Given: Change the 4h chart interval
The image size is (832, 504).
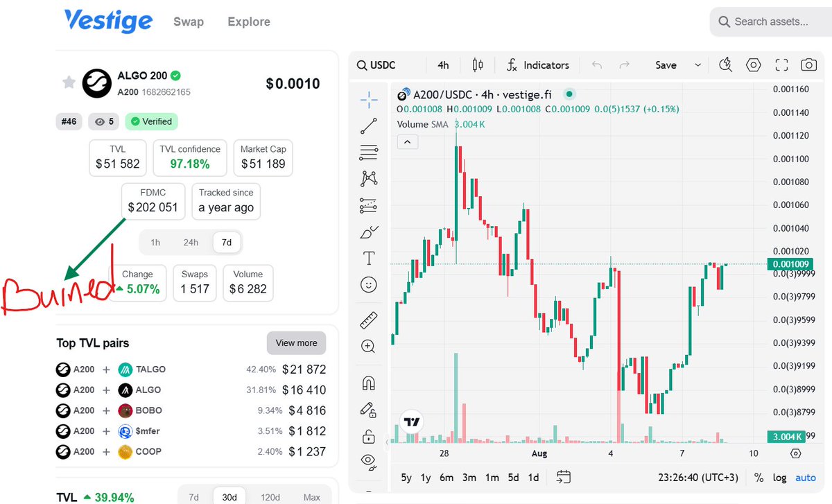Looking at the screenshot, I should point(443,65).
